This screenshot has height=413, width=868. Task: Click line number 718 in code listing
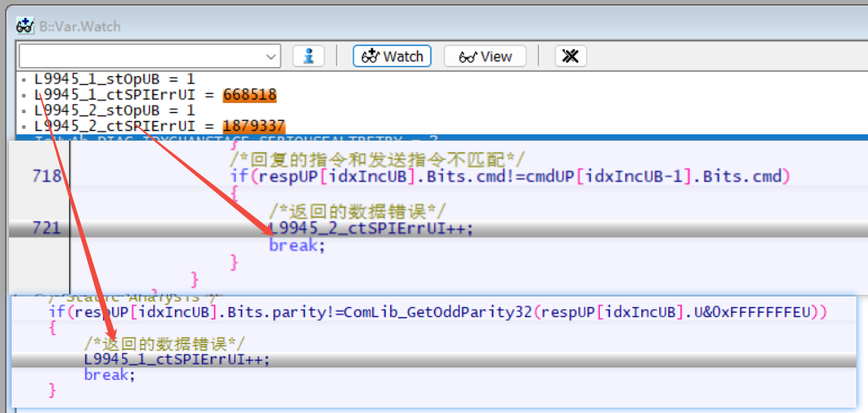[47, 176]
